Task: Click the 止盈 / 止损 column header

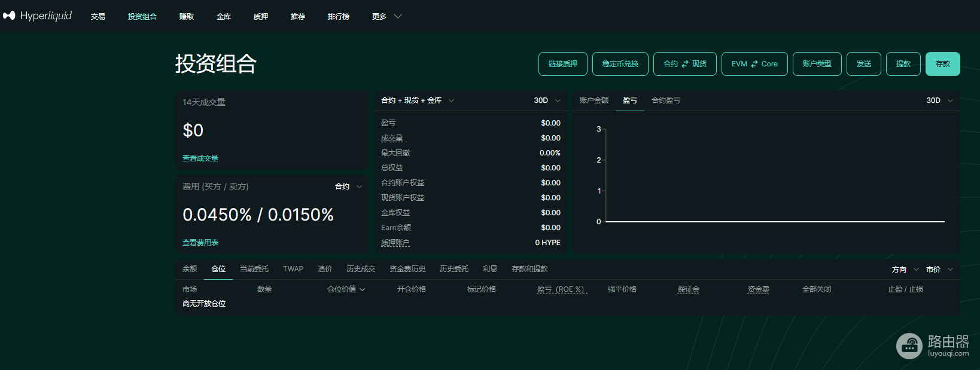Action: (x=905, y=289)
